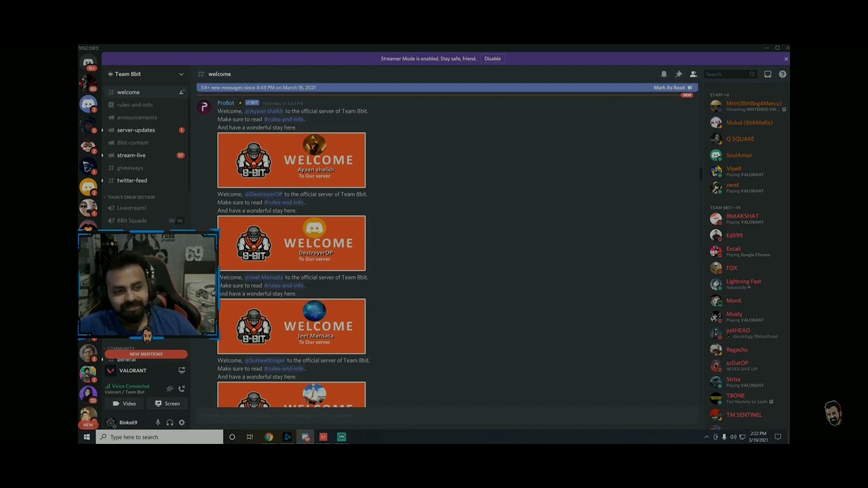
Task: Stream VALORANT using the screen icon
Action: pyautogui.click(x=181, y=371)
